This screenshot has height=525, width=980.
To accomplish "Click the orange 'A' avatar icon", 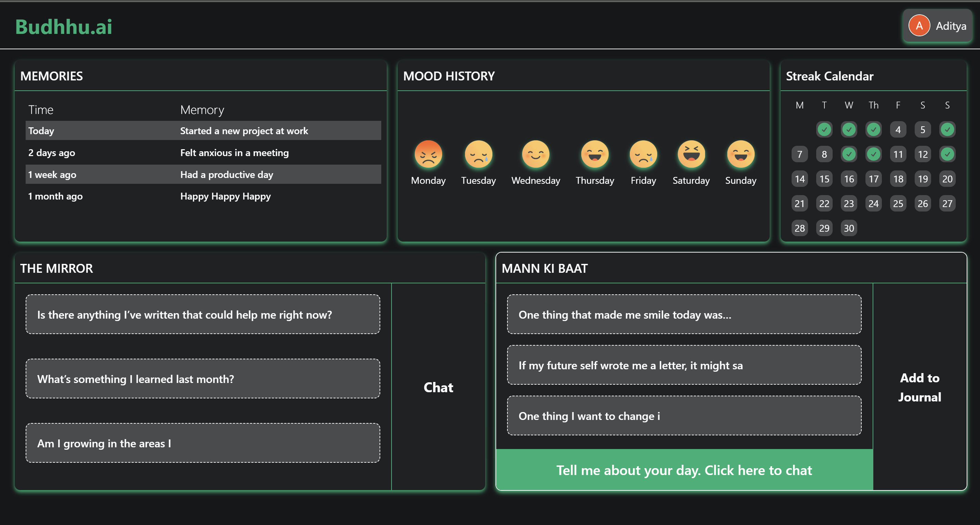I will pos(919,26).
